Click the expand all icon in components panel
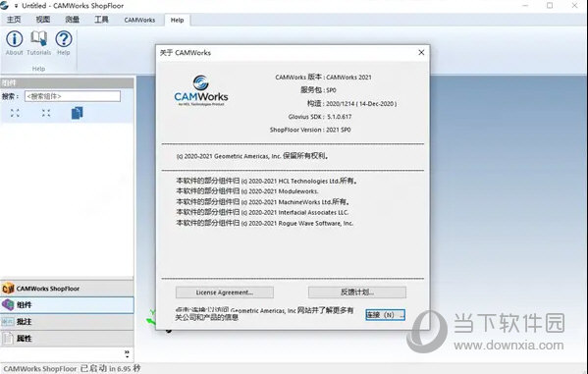588x374 pixels. (15, 113)
